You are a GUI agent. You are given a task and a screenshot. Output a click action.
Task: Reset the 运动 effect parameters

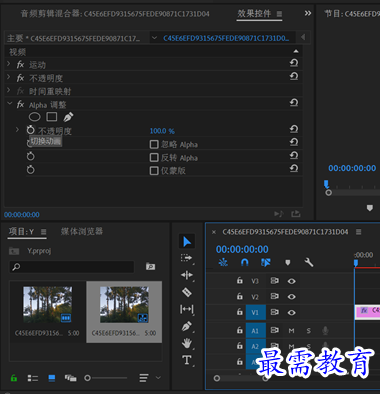click(x=294, y=63)
